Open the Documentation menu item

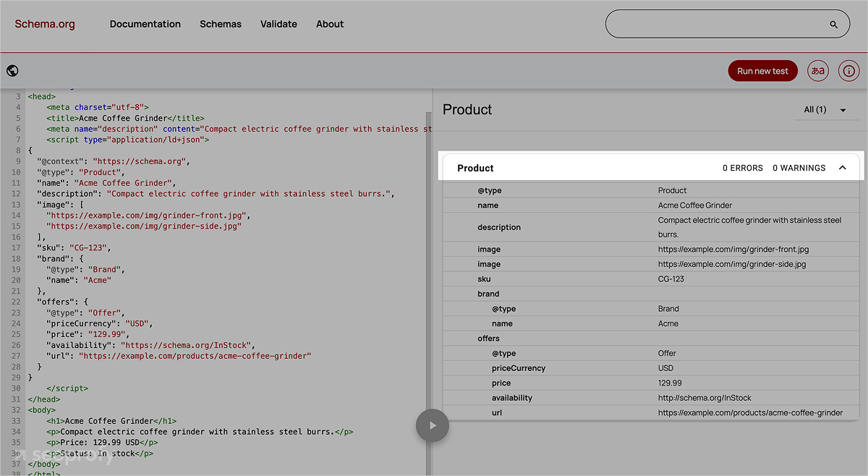145,24
